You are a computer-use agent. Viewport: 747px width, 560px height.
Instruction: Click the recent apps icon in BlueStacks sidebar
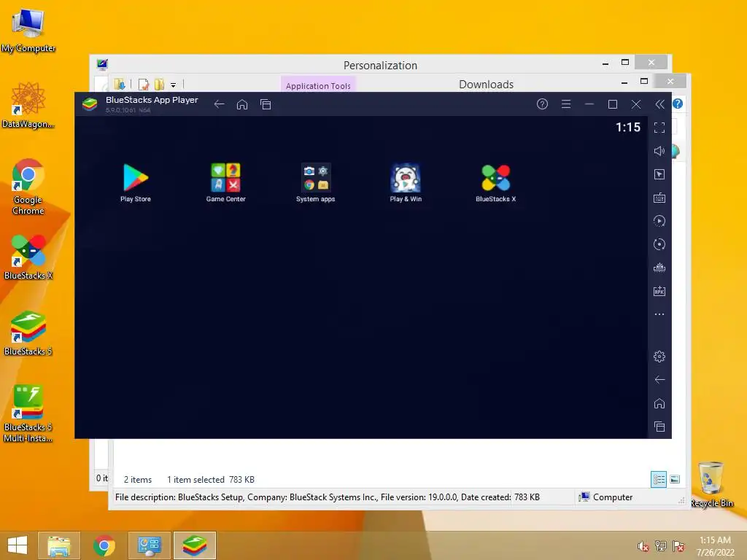(x=659, y=427)
